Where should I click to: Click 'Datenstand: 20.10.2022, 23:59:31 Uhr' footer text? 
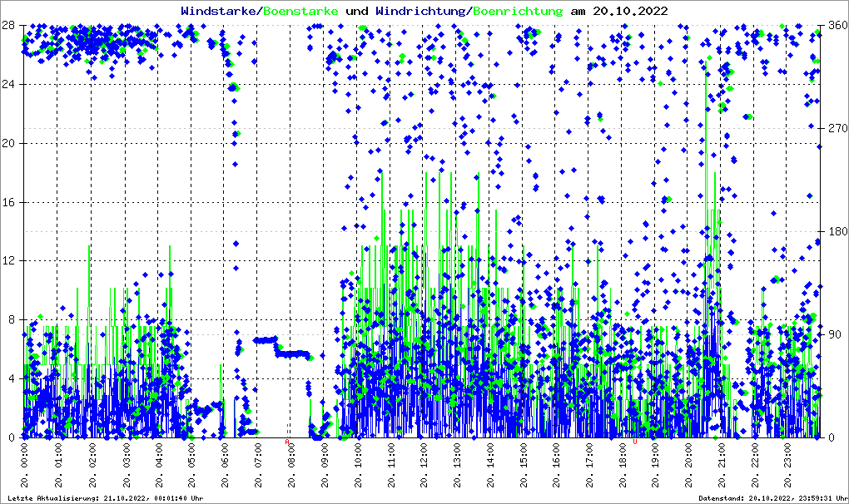(773, 498)
